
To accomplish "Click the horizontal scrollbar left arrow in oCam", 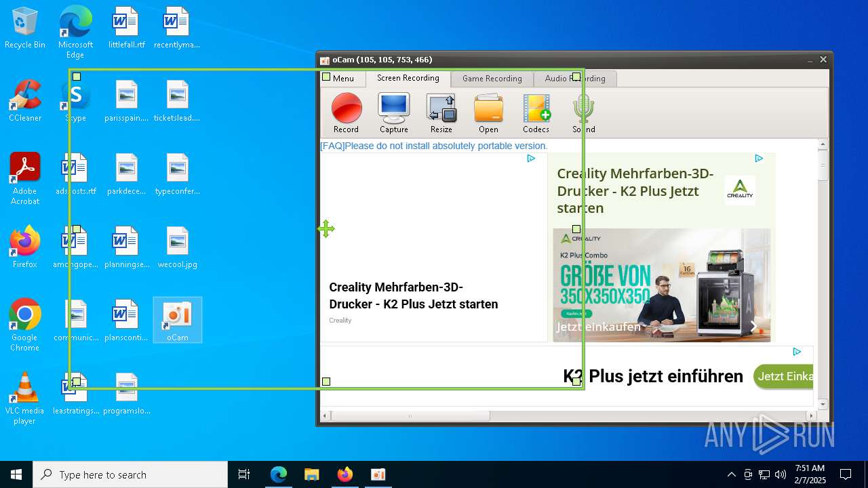I will point(325,415).
